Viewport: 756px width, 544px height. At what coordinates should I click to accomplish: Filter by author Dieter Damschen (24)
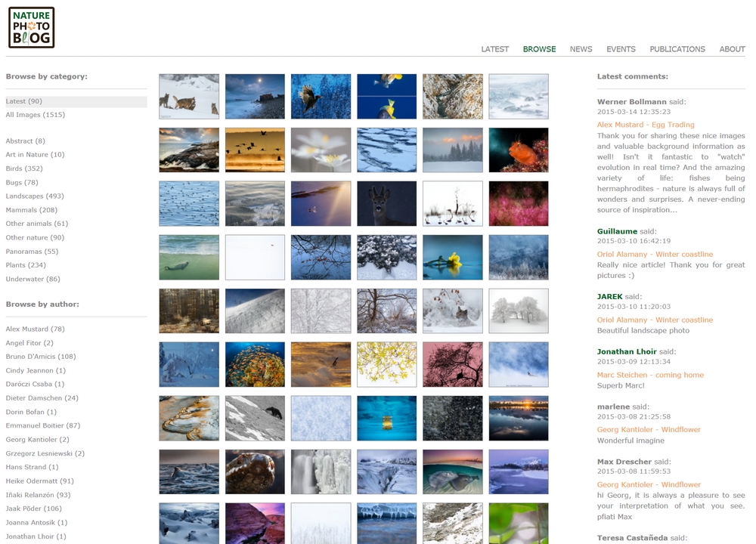42,398
